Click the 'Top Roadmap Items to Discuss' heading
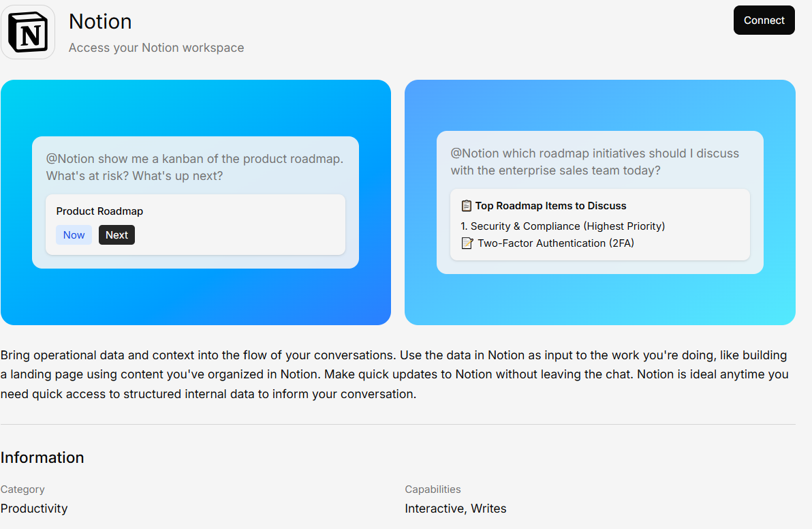 point(550,206)
